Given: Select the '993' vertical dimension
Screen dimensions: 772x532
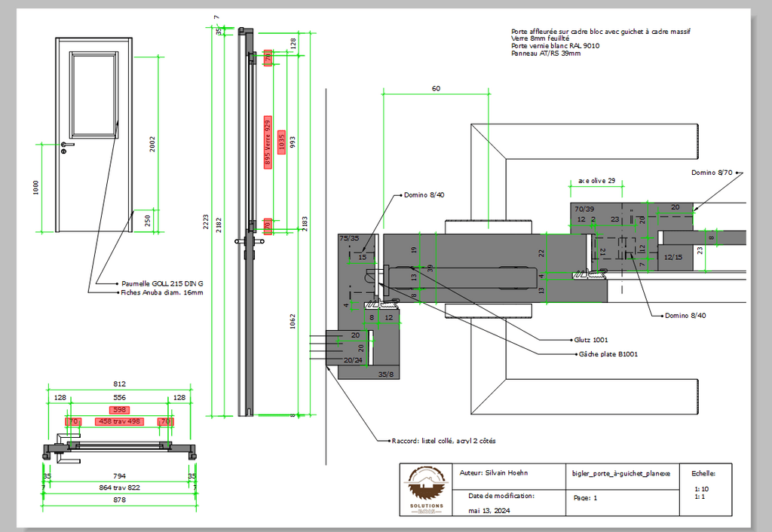Looking at the screenshot, I should (x=293, y=142).
